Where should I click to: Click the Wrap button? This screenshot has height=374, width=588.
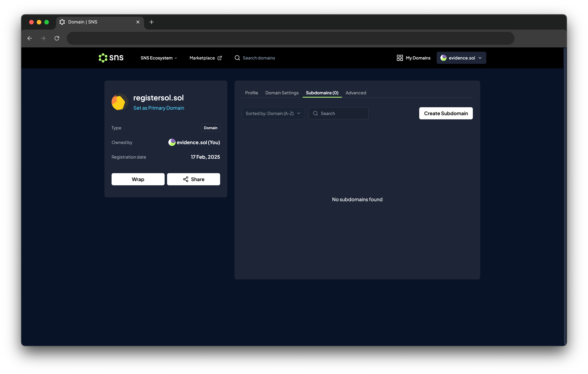tap(138, 179)
